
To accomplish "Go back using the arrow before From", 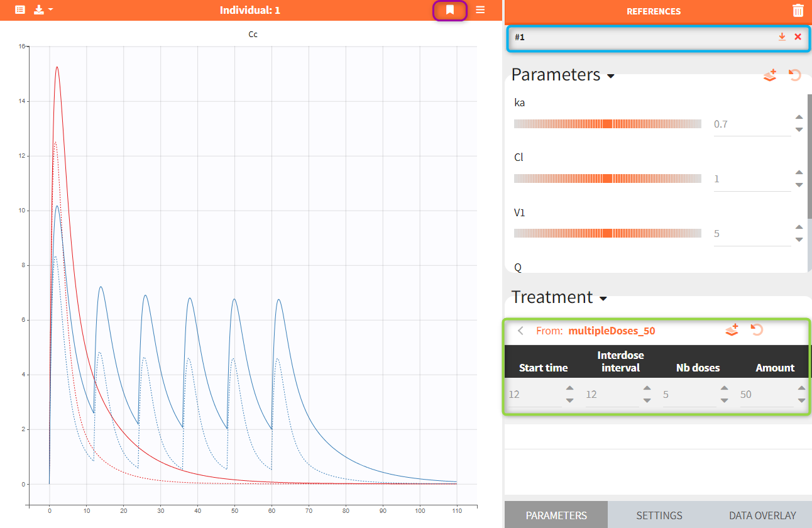I will [520, 331].
